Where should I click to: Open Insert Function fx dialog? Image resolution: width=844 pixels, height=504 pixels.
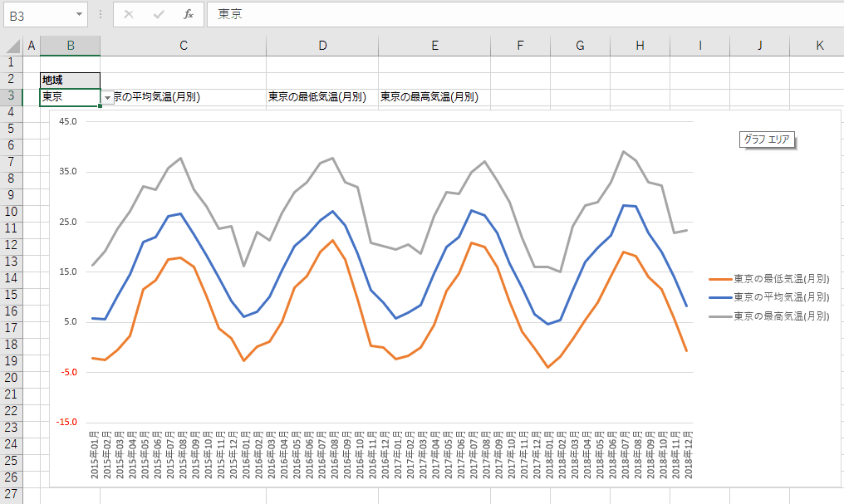pyautogui.click(x=189, y=14)
